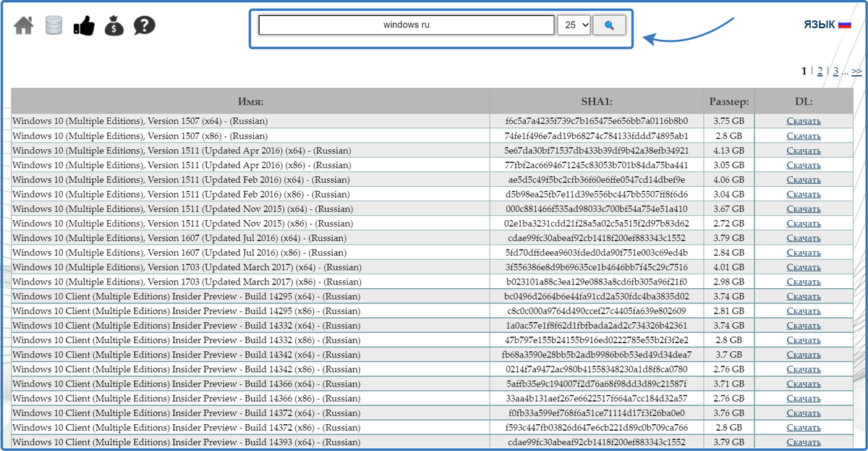
Task: Download Version 1511 Updated Nov 2015 (x86)
Action: point(804,223)
